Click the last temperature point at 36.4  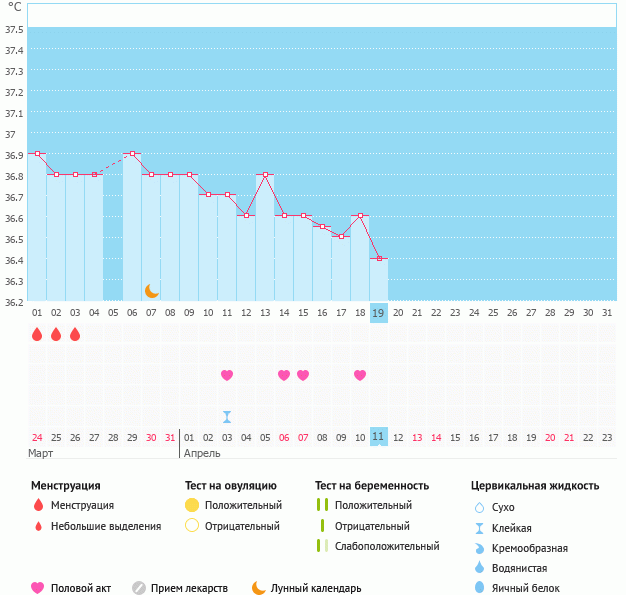pos(378,259)
